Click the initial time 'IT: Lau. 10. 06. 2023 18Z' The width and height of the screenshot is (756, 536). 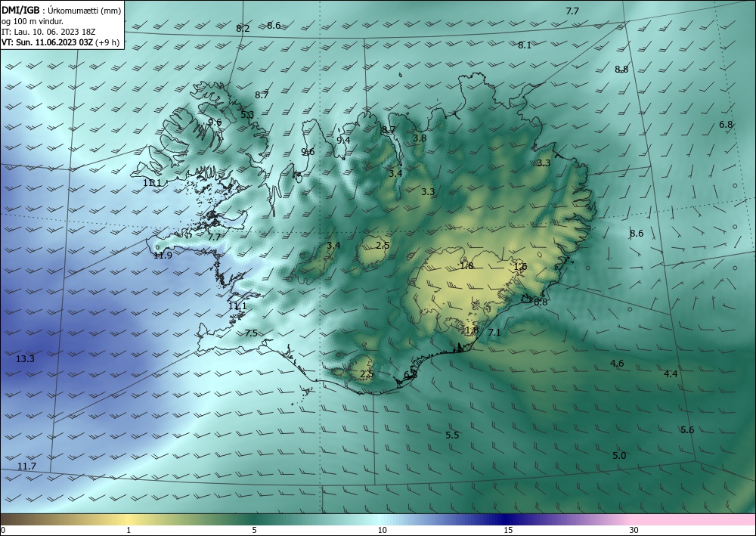[x=48, y=32]
